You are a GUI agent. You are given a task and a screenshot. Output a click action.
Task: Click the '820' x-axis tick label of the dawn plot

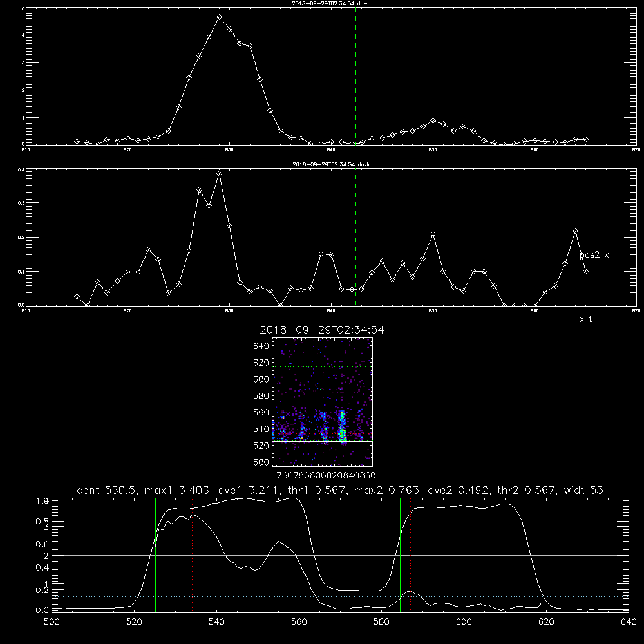pyautogui.click(x=128, y=150)
